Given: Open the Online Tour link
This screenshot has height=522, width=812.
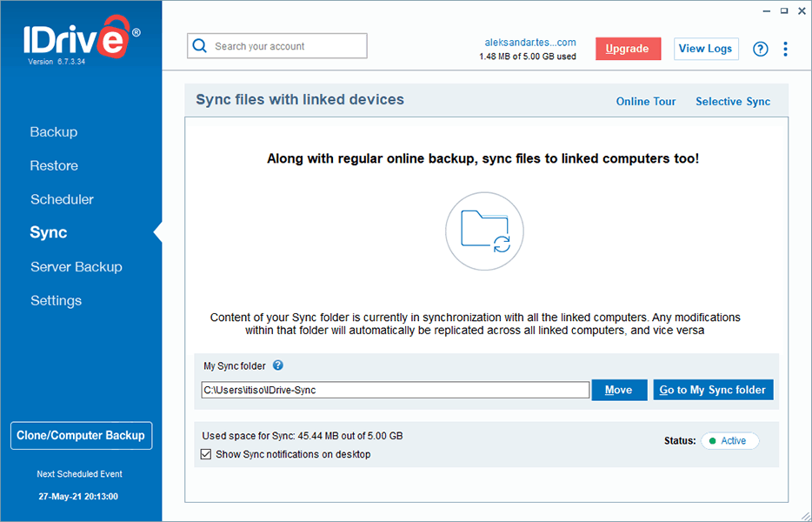Looking at the screenshot, I should pos(645,102).
